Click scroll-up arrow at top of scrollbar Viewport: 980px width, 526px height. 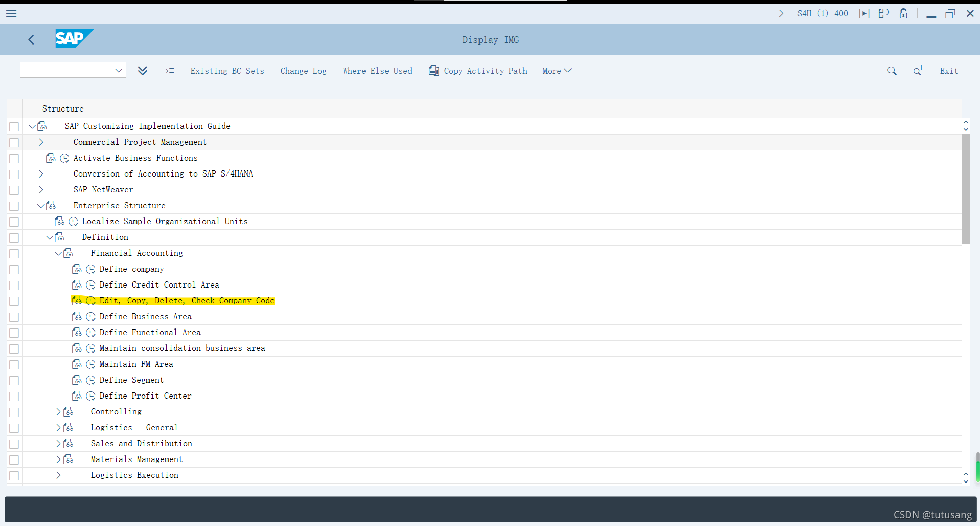pyautogui.click(x=966, y=122)
